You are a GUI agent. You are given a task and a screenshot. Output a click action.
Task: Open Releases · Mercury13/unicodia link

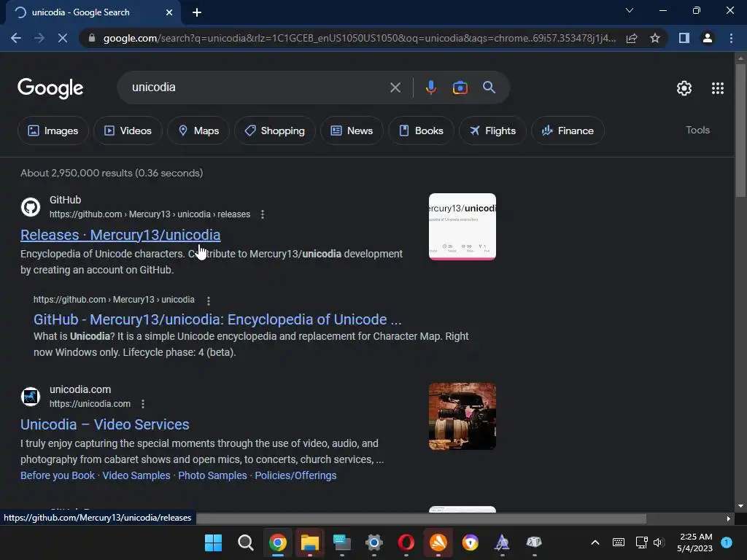pos(120,235)
